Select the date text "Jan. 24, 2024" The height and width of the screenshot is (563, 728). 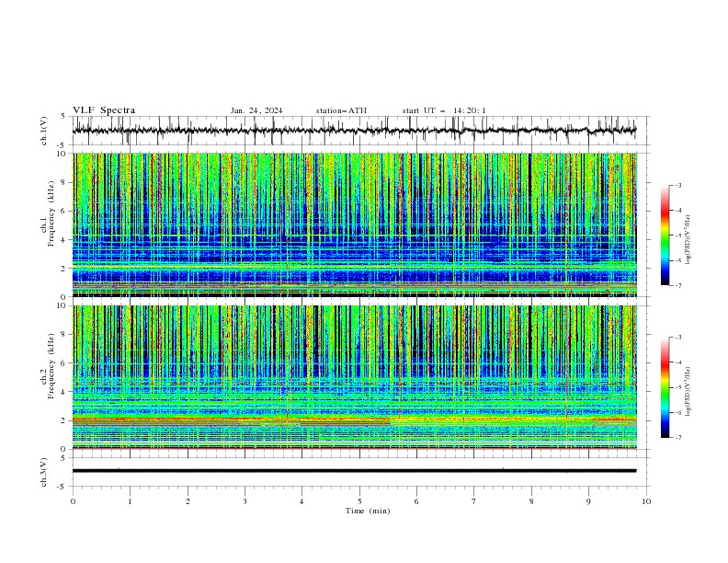[x=256, y=110]
